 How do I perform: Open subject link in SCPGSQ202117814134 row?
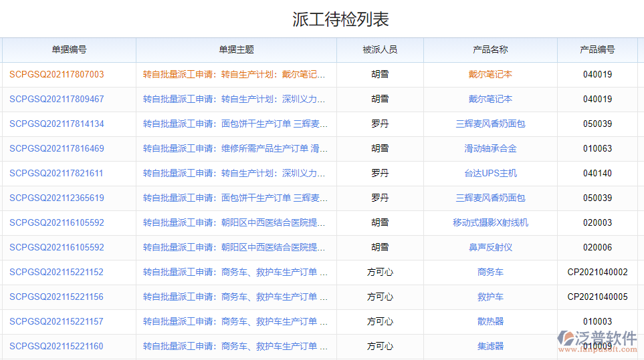[235, 124]
